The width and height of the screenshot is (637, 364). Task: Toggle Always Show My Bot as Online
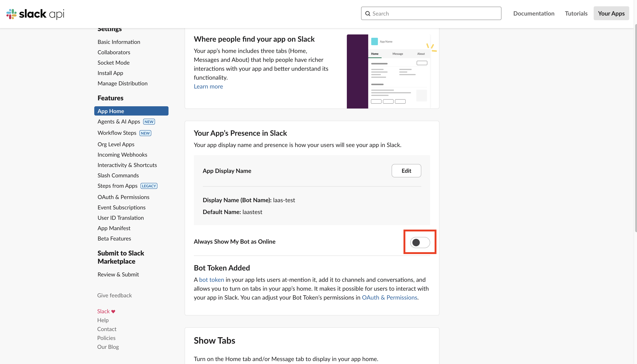click(x=420, y=242)
